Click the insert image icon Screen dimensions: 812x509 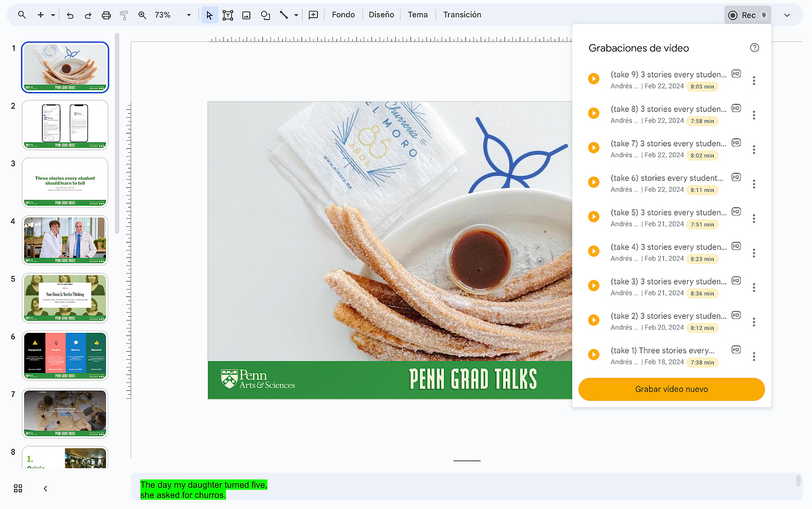(x=246, y=15)
